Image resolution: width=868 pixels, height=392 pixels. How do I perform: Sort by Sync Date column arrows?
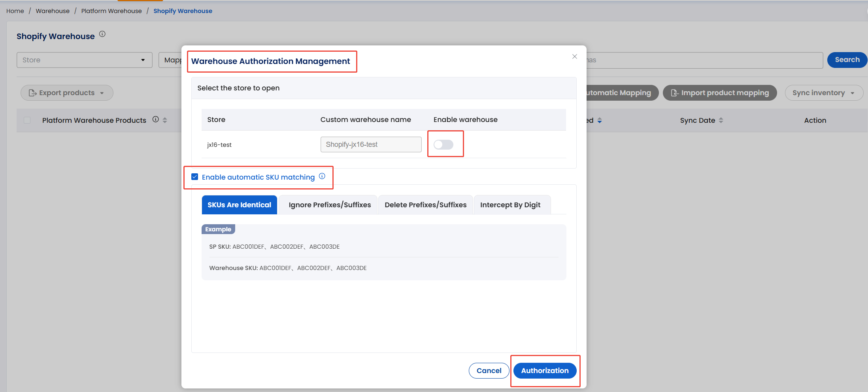721,120
